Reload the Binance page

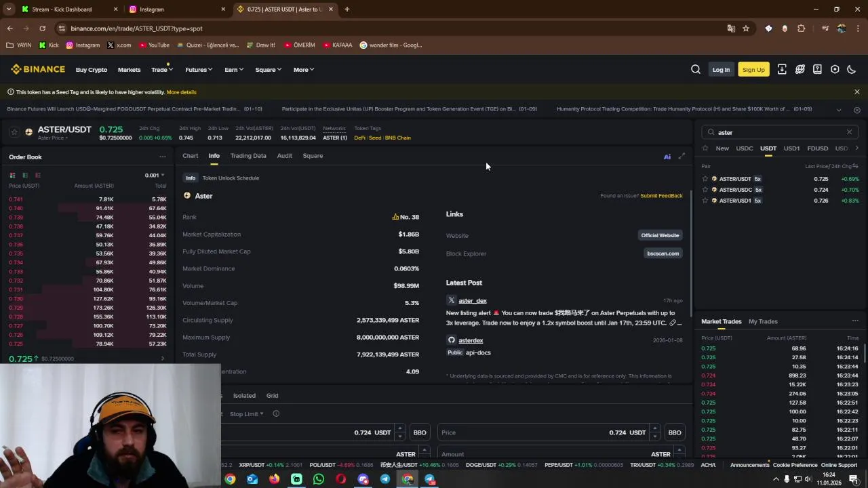(42, 28)
